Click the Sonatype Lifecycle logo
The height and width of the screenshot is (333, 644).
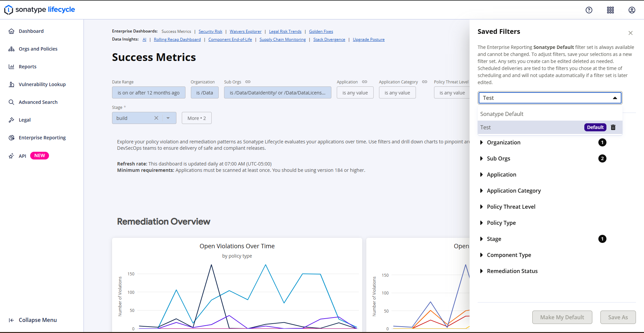[40, 10]
